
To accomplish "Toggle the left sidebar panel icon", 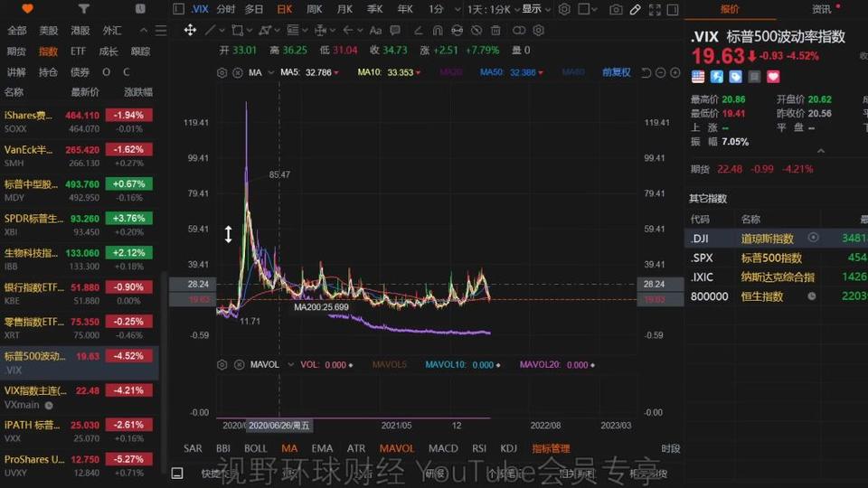I will [x=178, y=9].
